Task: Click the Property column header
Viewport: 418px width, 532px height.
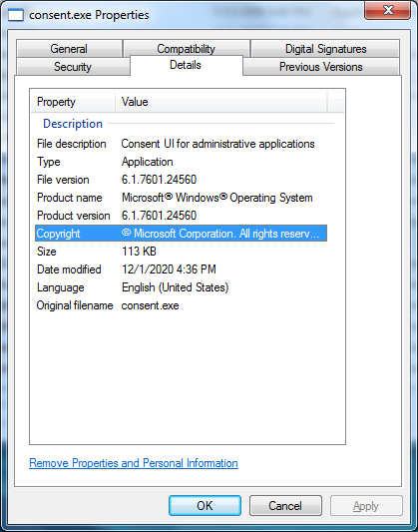Action: coord(73,102)
